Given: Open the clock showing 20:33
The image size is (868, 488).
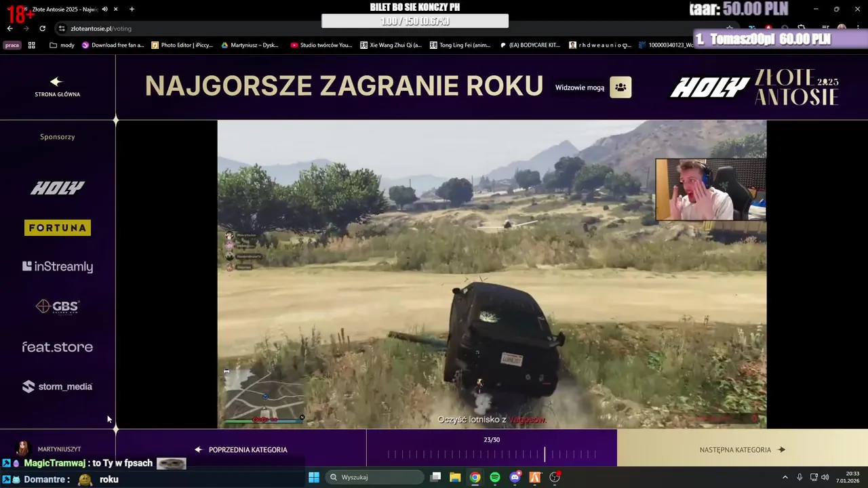Looking at the screenshot, I should coord(848,477).
